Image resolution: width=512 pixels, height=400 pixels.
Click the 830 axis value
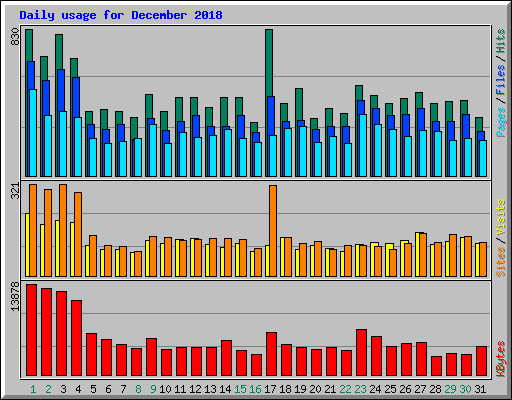[15, 37]
